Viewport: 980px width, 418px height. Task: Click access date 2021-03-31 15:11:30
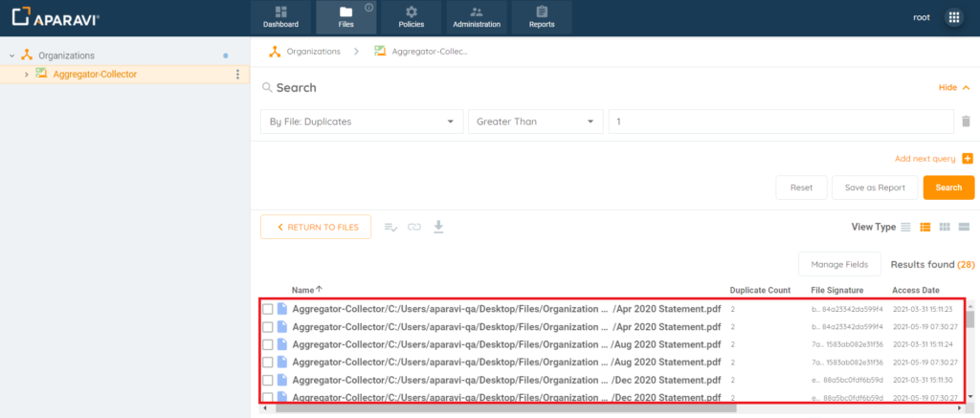tap(922, 380)
